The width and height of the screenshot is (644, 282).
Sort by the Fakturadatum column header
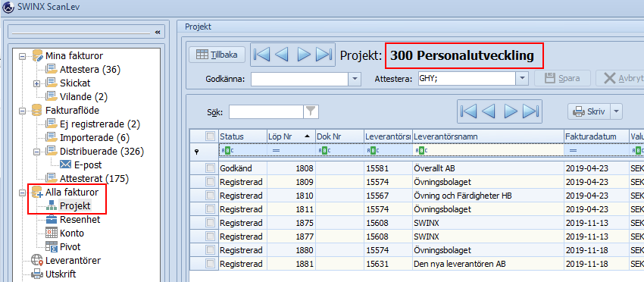596,136
